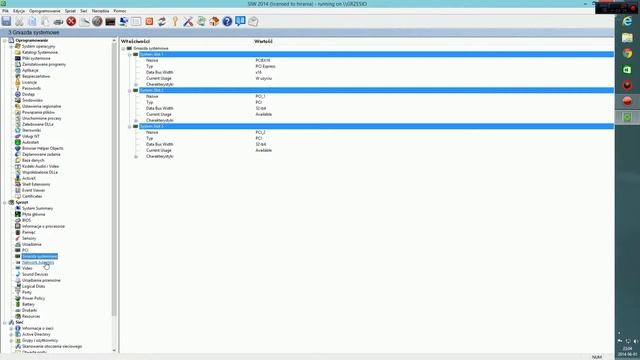
Task: Select BIOS in the hardware tree
Action: 26,220
